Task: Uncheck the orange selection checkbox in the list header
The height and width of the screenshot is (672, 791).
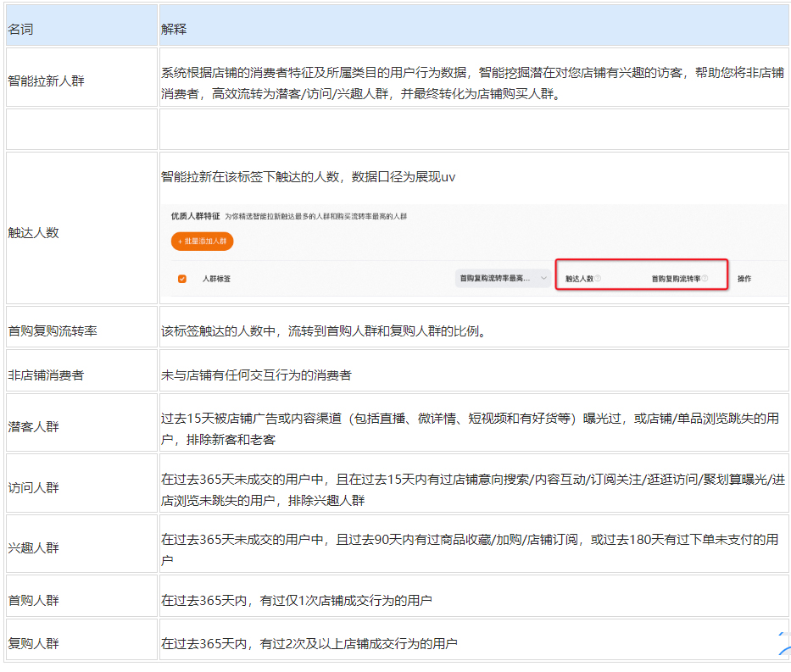Action: [x=181, y=279]
